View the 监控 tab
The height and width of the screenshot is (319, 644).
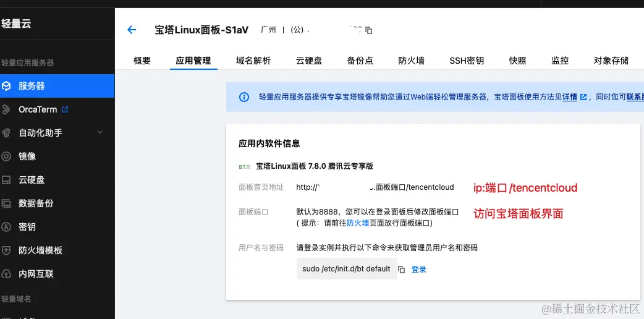560,61
